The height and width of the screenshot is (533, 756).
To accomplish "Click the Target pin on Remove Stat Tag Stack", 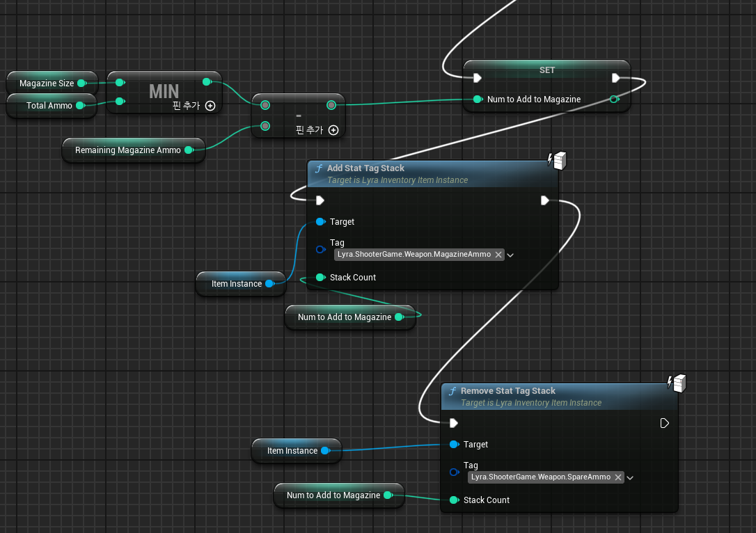I will 454,445.
